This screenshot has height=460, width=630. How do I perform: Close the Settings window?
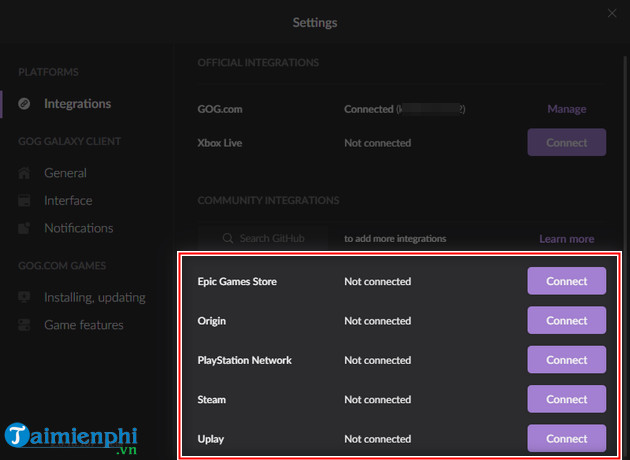(612, 13)
